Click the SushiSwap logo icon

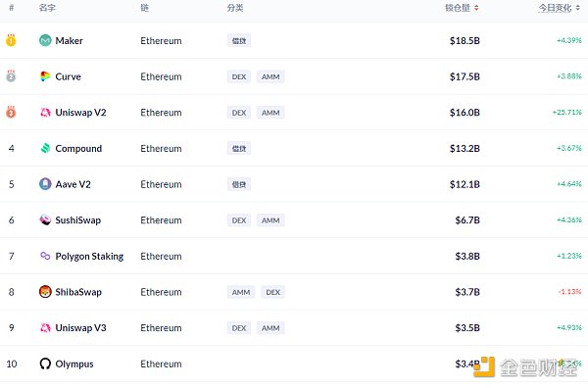pos(45,220)
